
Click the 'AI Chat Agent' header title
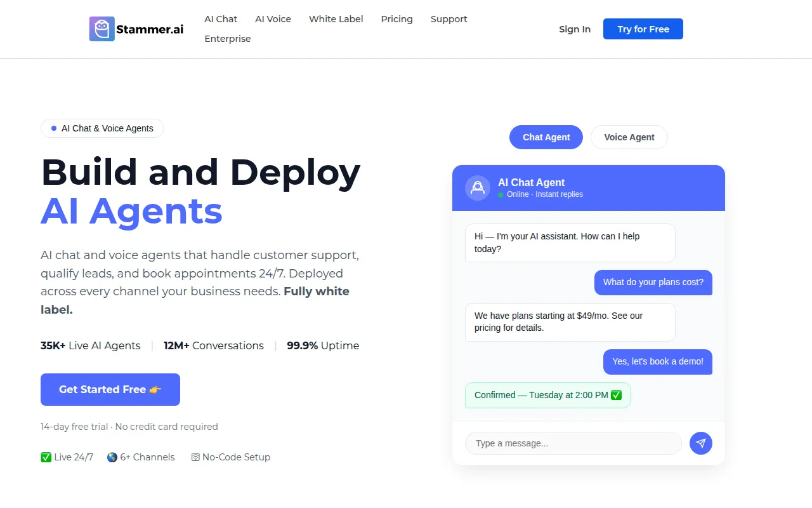(532, 182)
